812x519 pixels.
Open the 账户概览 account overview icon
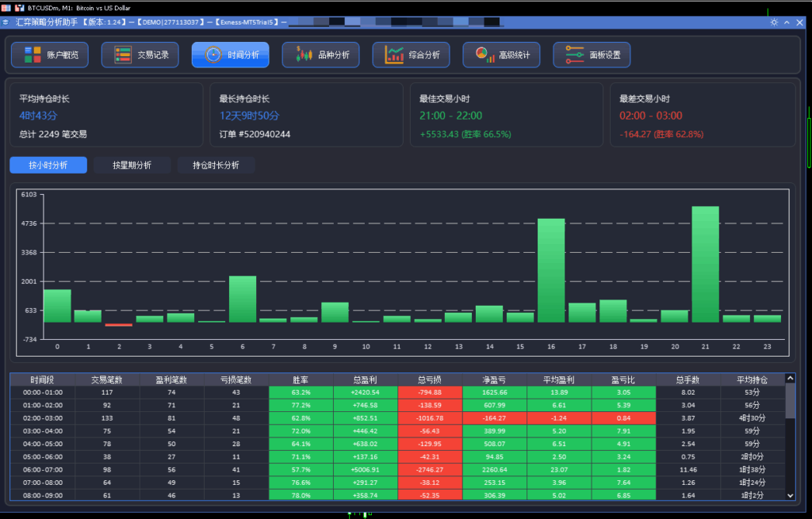(33, 55)
